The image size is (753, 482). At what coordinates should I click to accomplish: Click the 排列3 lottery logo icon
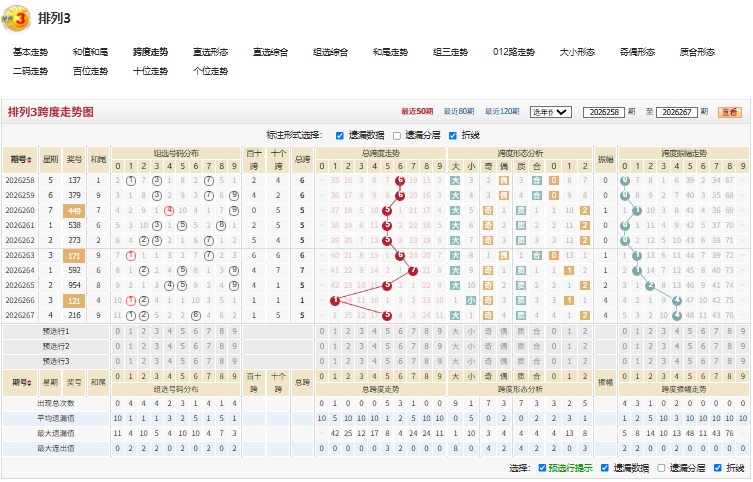(x=16, y=19)
